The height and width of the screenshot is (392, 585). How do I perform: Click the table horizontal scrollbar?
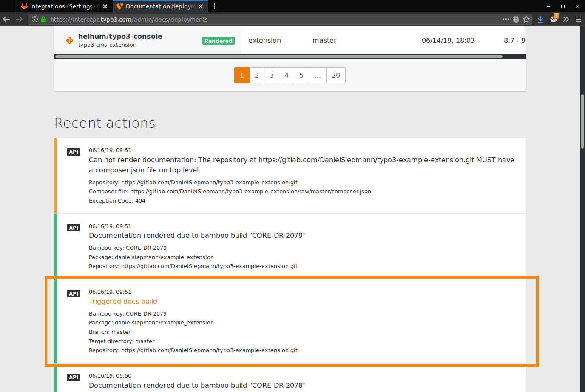pos(279,56)
